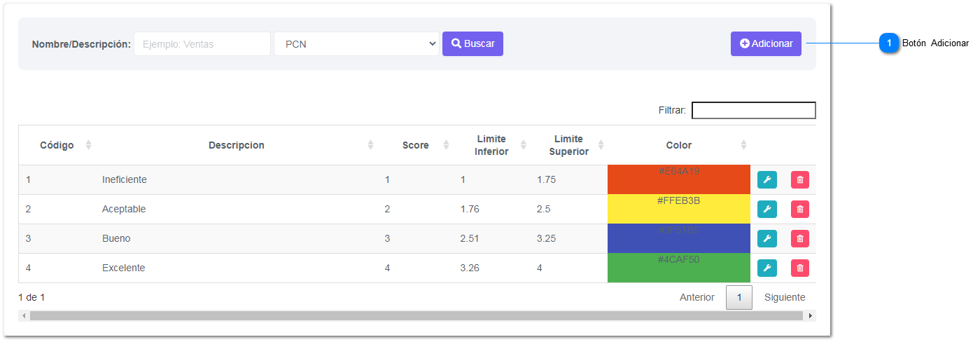Click the Código column header text

(x=57, y=145)
